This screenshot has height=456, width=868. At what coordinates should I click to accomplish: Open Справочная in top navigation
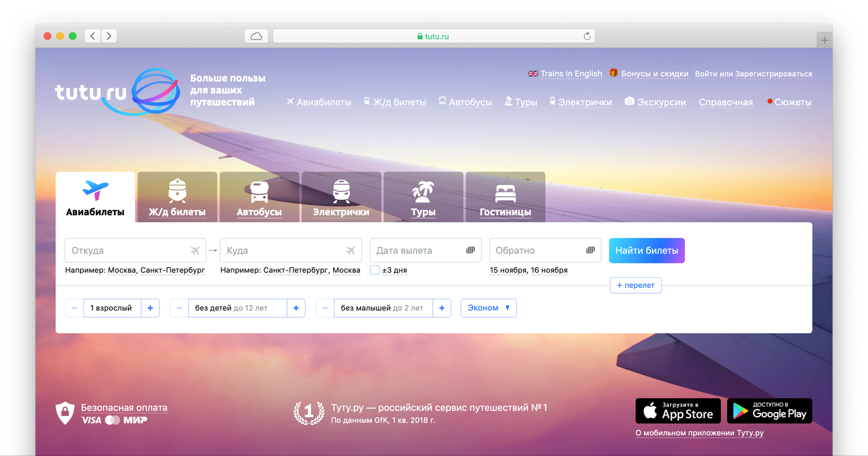point(726,102)
